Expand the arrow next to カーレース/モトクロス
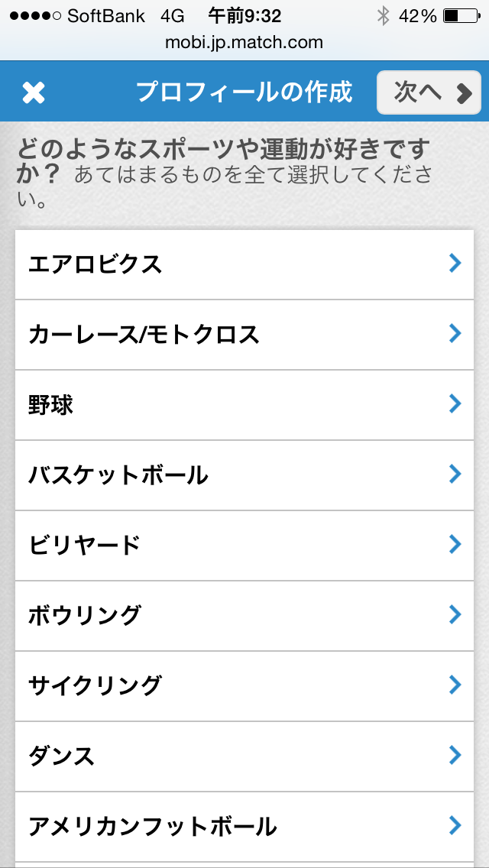Screen dimensions: 489x868 455,334
